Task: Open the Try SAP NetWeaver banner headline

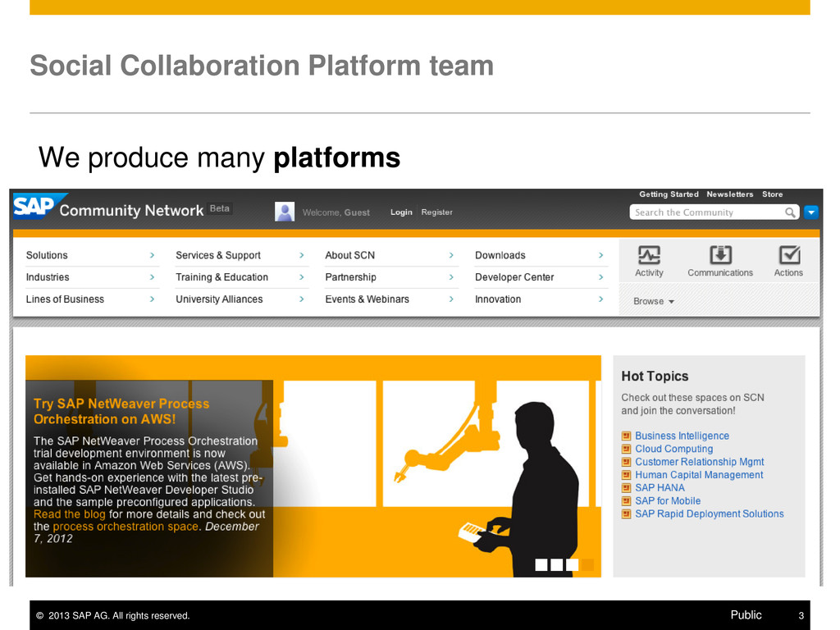Action: coord(121,411)
